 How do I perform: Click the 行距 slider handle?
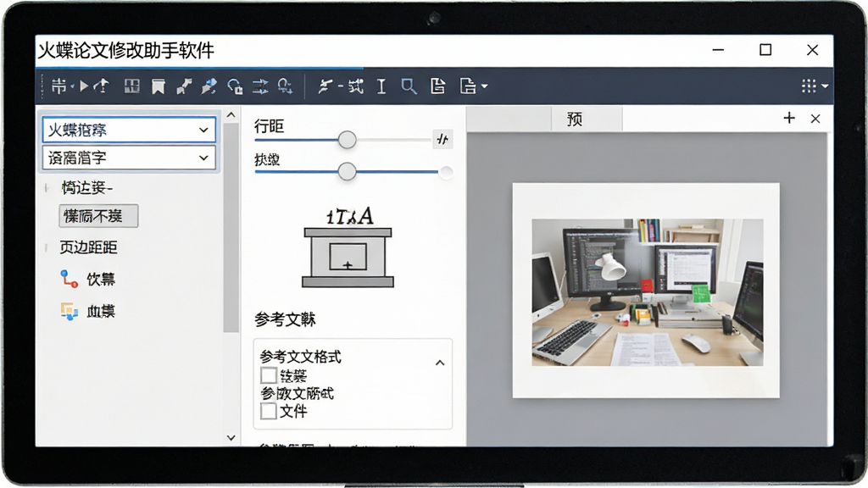[347, 140]
